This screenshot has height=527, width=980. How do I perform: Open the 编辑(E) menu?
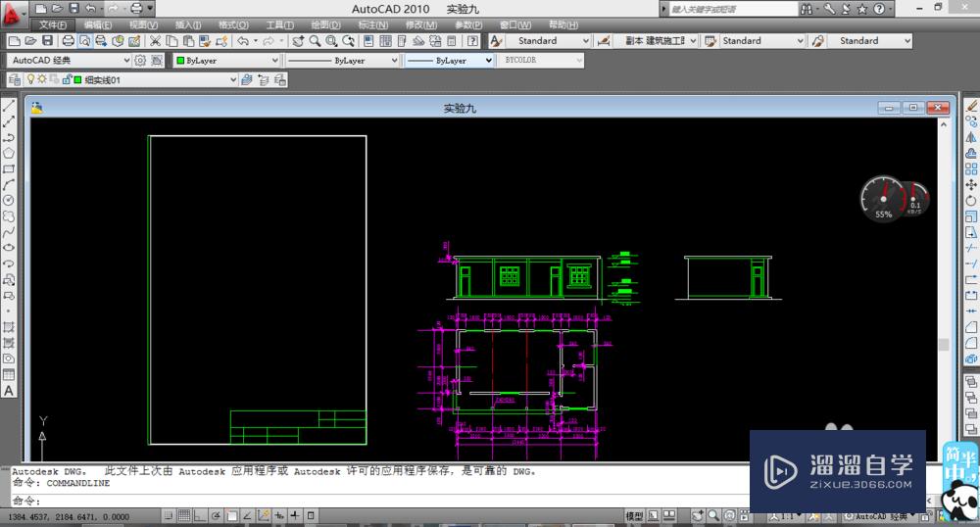coord(98,24)
